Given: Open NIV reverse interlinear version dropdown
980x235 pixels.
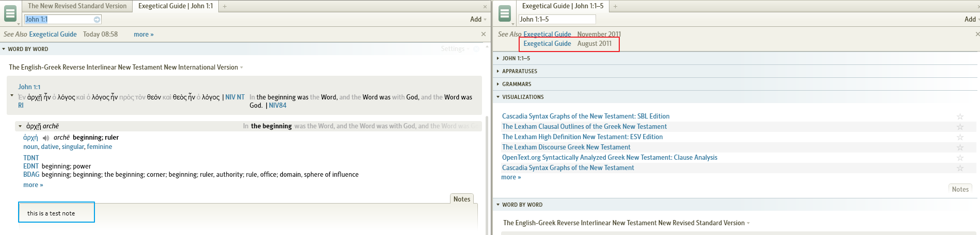Looking at the screenshot, I should (242, 68).
